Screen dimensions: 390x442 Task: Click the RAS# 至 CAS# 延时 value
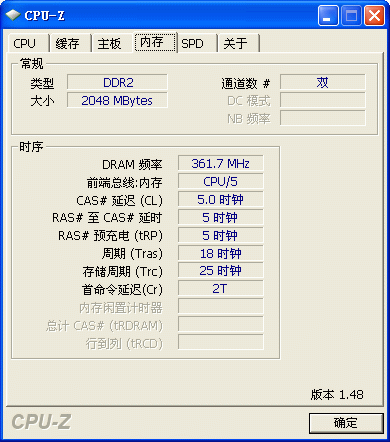220,217
